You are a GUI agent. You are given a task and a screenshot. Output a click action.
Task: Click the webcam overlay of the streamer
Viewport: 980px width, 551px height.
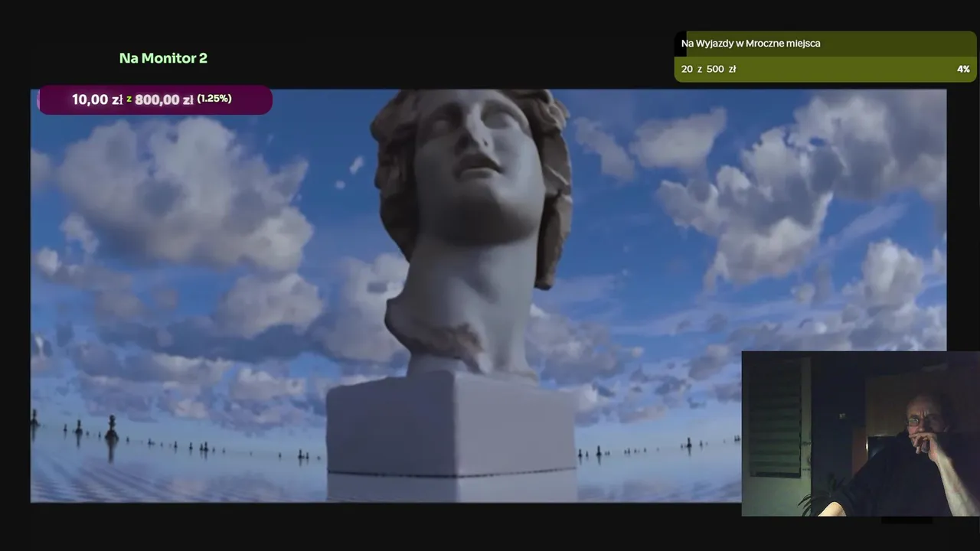point(861,434)
